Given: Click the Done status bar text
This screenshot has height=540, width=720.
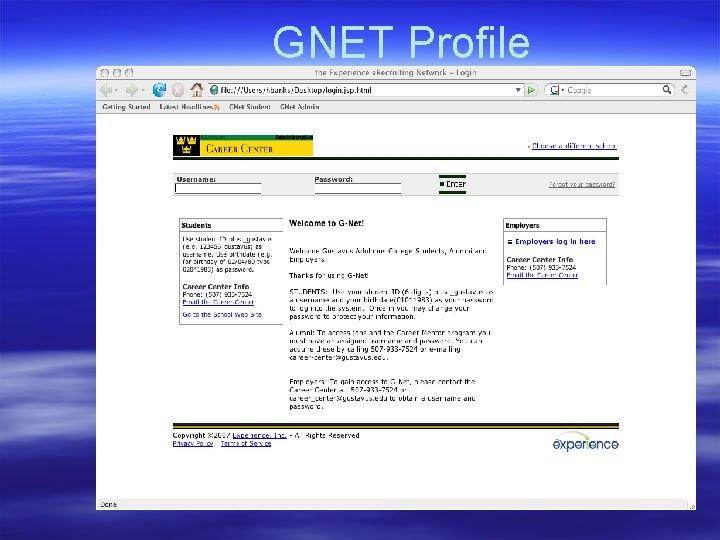Looking at the screenshot, I should (x=108, y=504).
